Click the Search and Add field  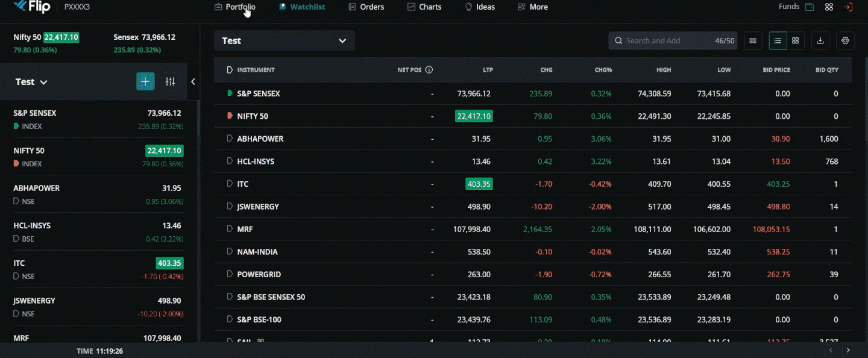pyautogui.click(x=663, y=41)
